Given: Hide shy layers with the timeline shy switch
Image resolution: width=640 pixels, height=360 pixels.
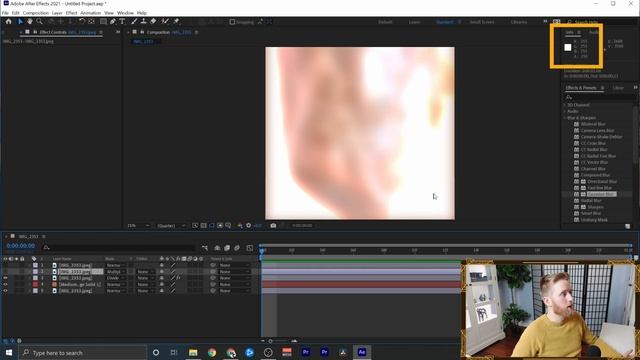Looking at the screenshot, I should click(x=217, y=248).
